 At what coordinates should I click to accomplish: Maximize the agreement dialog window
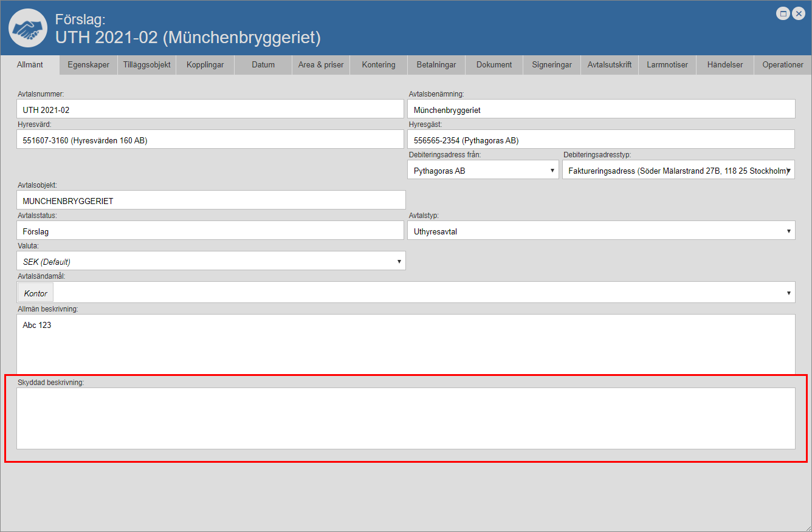point(783,13)
